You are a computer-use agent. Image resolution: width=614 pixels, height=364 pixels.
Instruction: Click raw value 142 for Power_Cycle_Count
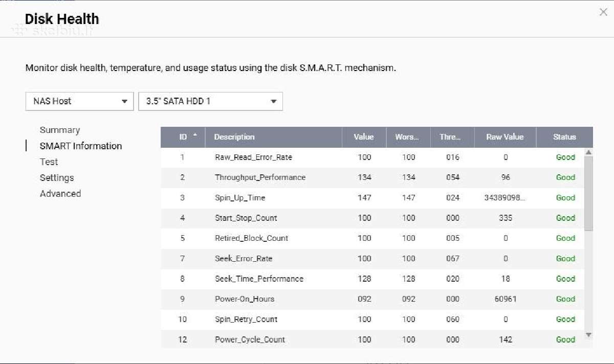(x=506, y=339)
